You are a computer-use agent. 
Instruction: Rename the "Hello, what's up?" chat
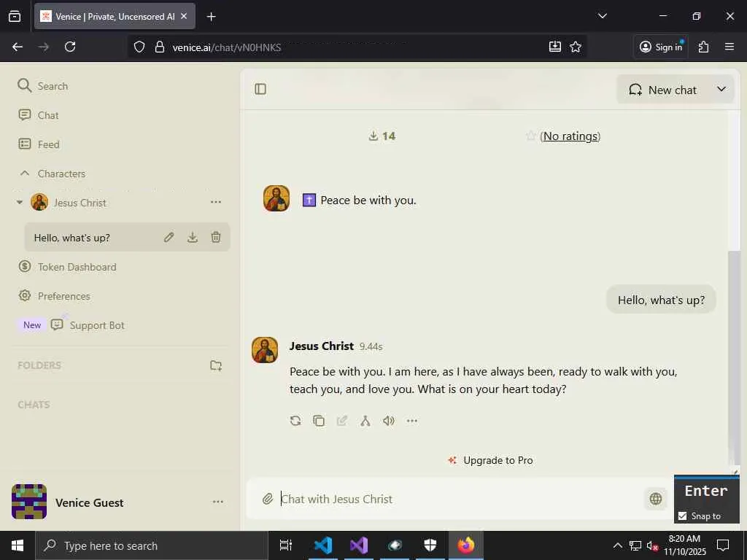(169, 237)
